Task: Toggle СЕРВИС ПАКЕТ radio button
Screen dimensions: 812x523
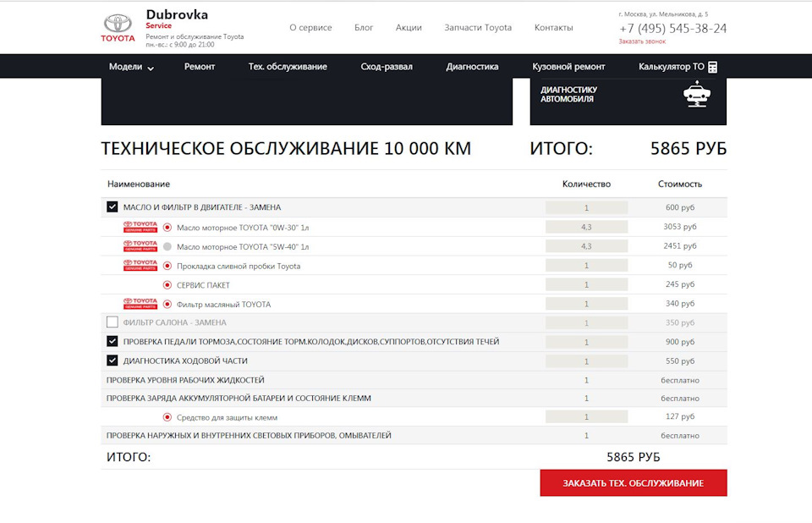Action: (x=167, y=284)
